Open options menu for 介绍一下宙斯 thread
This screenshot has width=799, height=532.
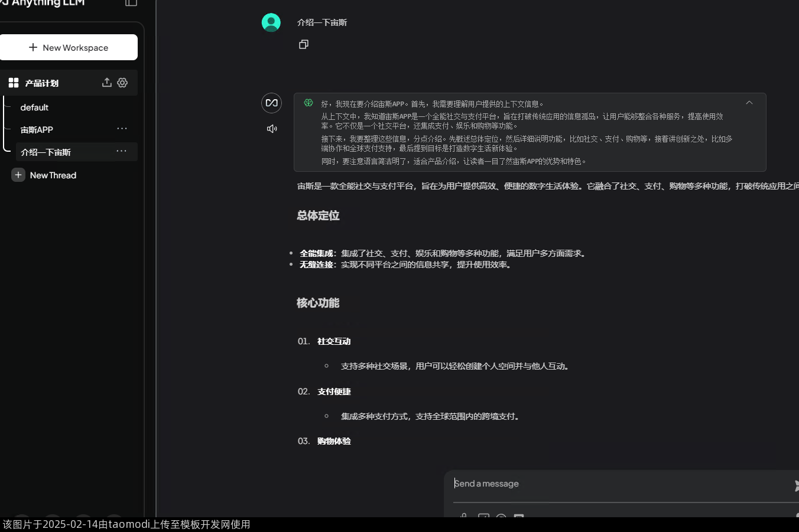[122, 151]
